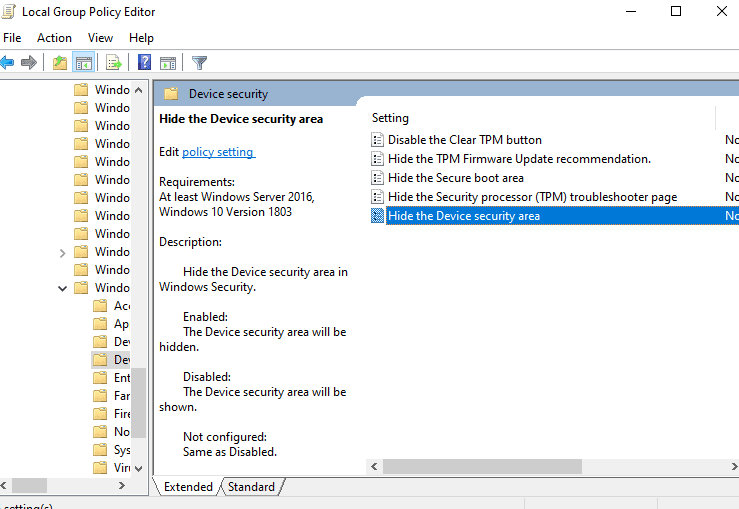
Task: Switch to the Extended tab
Action: tap(188, 487)
